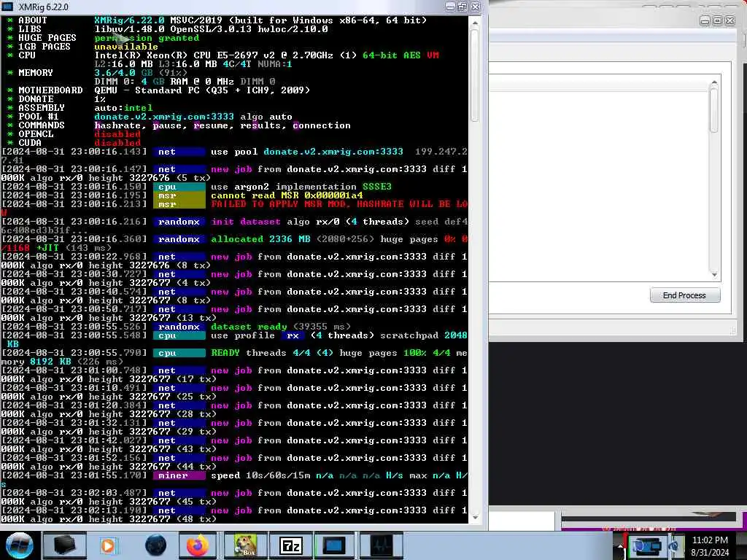Maximize the XMRig 6.22.0 window
This screenshot has height=560, width=747.
coord(462,7)
